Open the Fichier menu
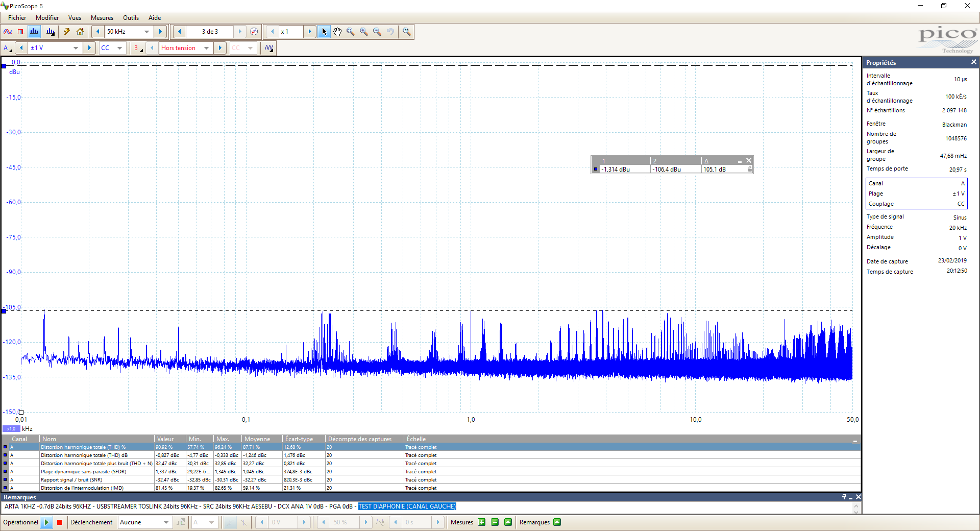Image resolution: width=980 pixels, height=531 pixels. 17,18
